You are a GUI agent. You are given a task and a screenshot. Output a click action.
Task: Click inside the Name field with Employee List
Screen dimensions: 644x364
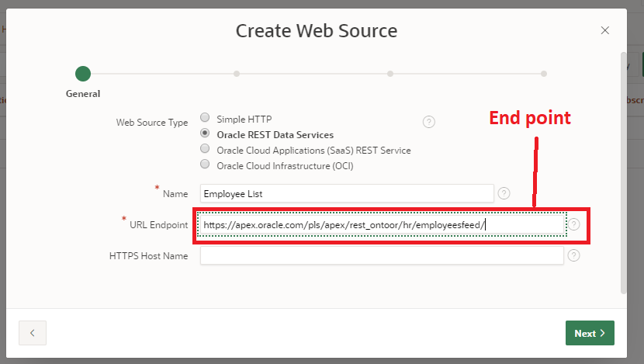(346, 193)
